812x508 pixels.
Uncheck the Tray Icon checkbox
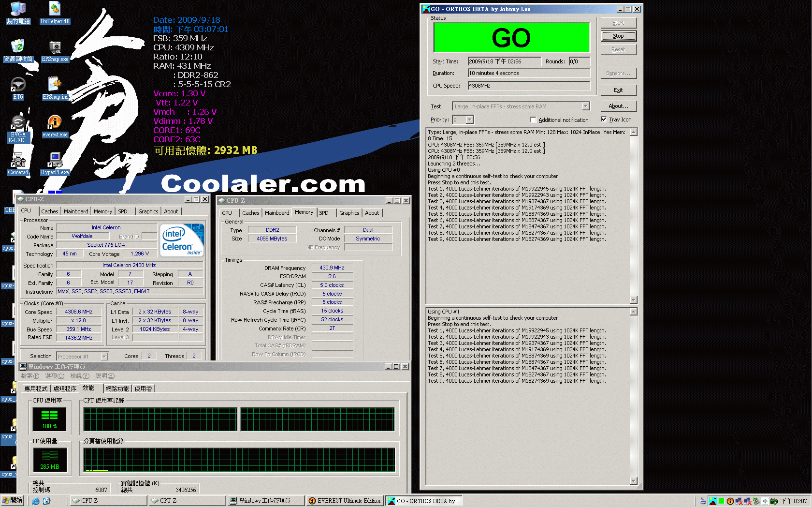[604, 120]
